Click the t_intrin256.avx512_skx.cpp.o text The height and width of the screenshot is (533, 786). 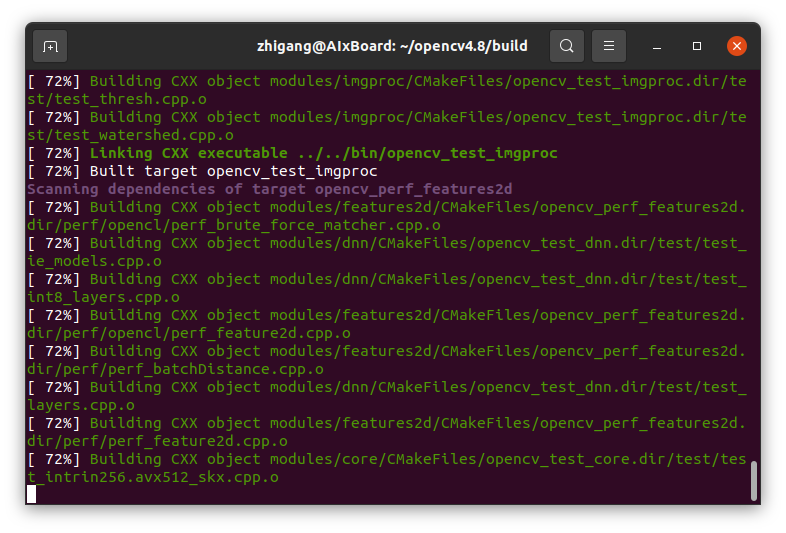coord(153,477)
